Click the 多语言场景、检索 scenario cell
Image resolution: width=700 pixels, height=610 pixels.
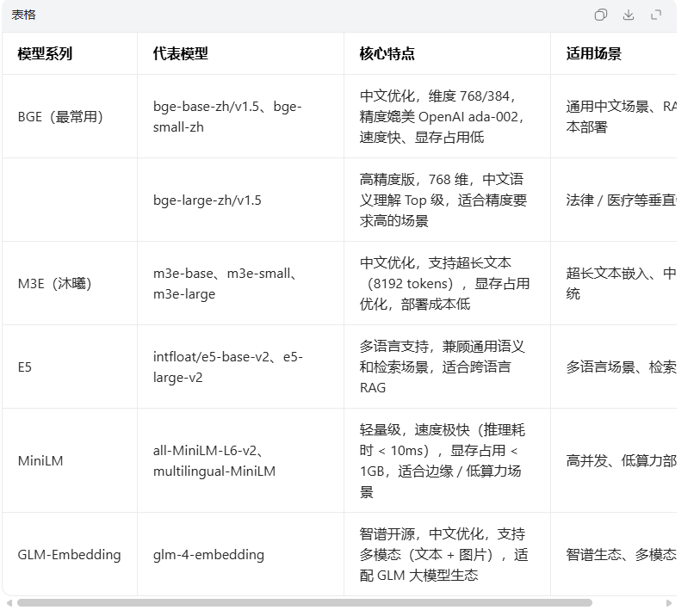point(614,367)
